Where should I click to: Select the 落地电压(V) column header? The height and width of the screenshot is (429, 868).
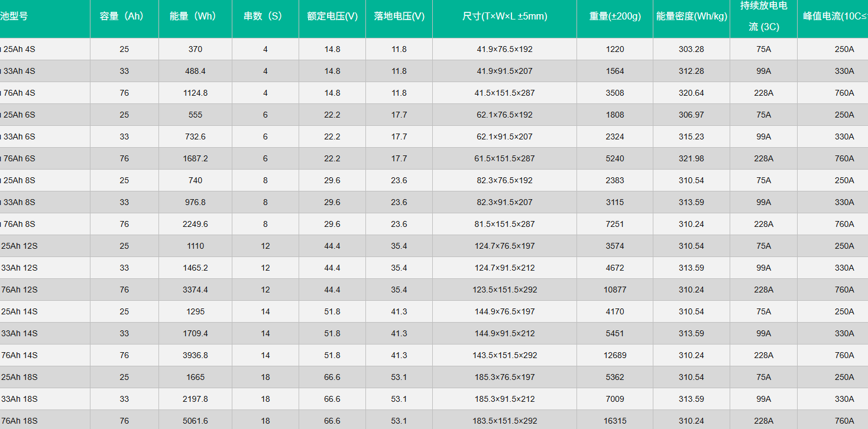[x=399, y=17]
